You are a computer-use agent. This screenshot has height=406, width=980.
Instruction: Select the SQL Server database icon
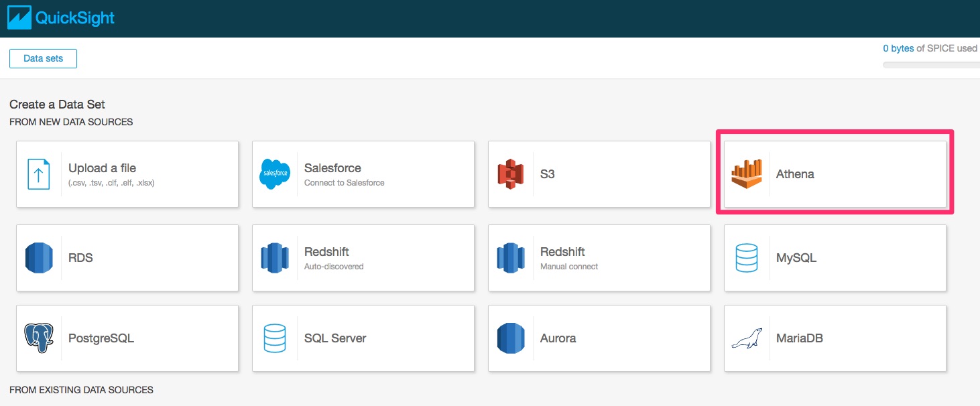click(x=274, y=338)
